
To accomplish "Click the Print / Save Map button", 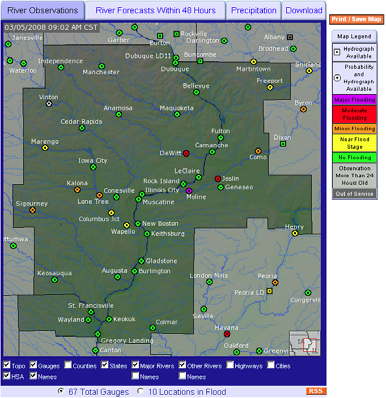I will coord(356,19).
